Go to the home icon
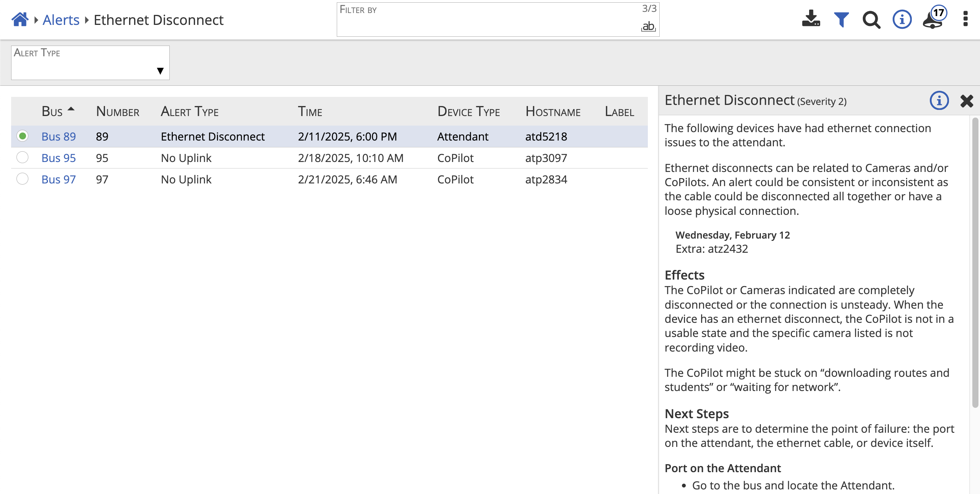 (20, 20)
